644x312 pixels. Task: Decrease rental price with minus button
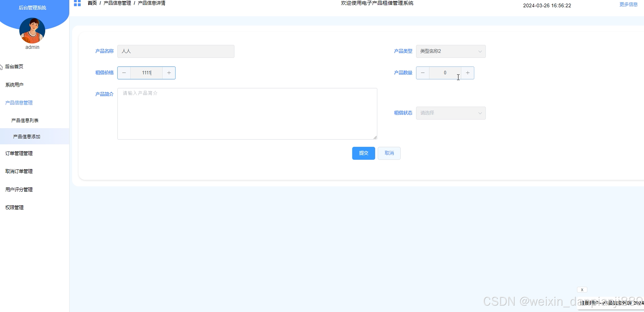(124, 73)
